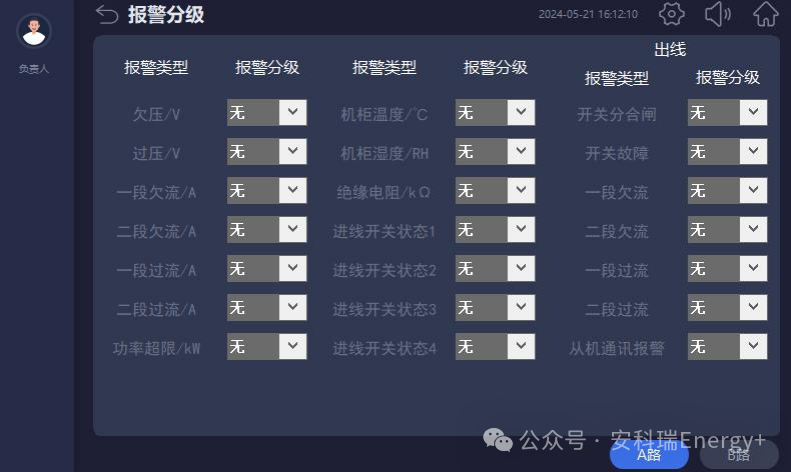Click the 负责人 user label
Image resolution: width=791 pixels, height=472 pixels.
coord(34,69)
